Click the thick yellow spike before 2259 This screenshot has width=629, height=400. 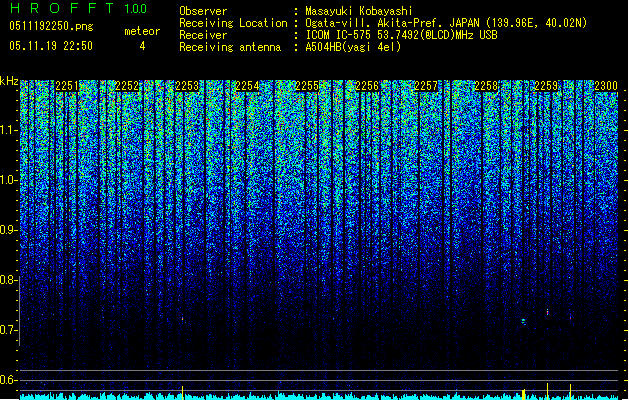pos(523,394)
